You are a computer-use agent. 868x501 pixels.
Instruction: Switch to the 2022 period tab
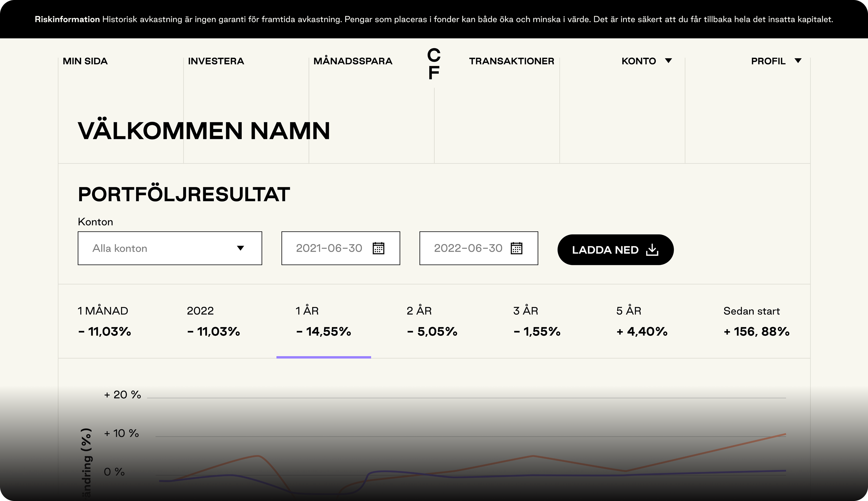click(213, 321)
